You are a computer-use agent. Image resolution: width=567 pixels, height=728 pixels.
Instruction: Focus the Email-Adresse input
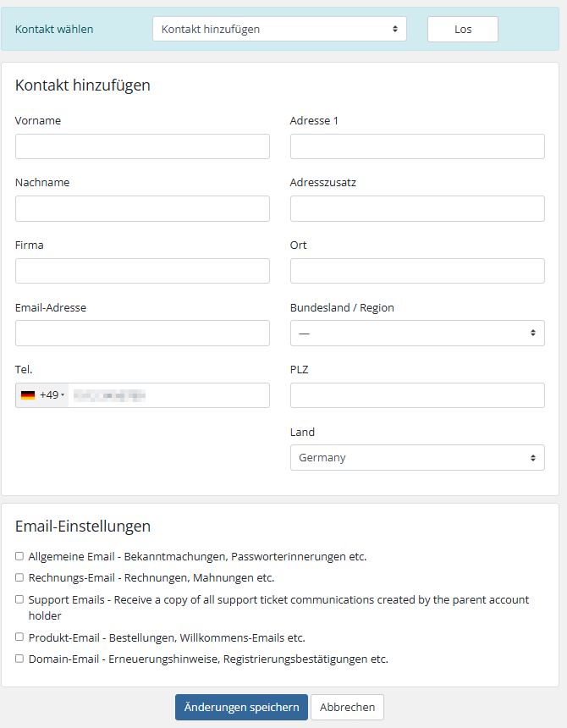coord(142,333)
